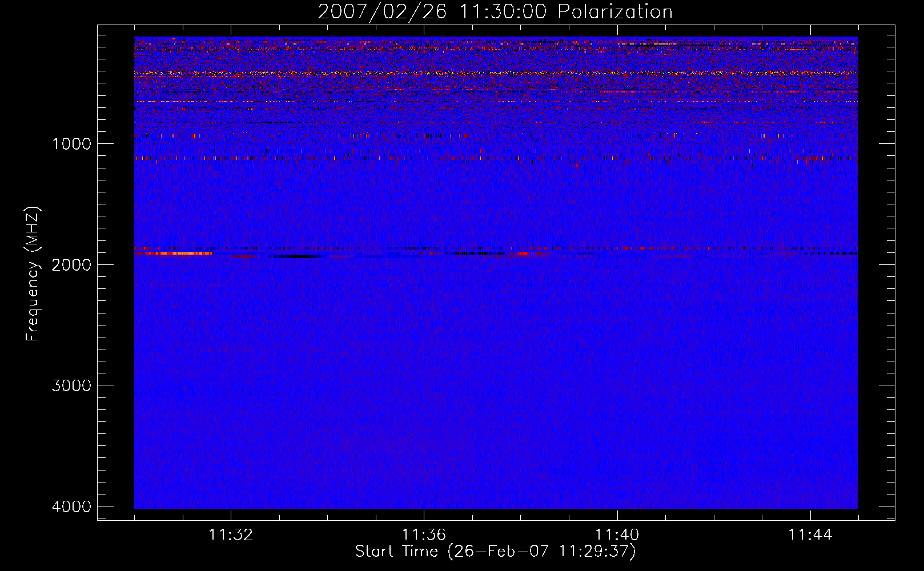Click the 2000 frequency tick label
The width and height of the screenshot is (924, 571).
72,264
